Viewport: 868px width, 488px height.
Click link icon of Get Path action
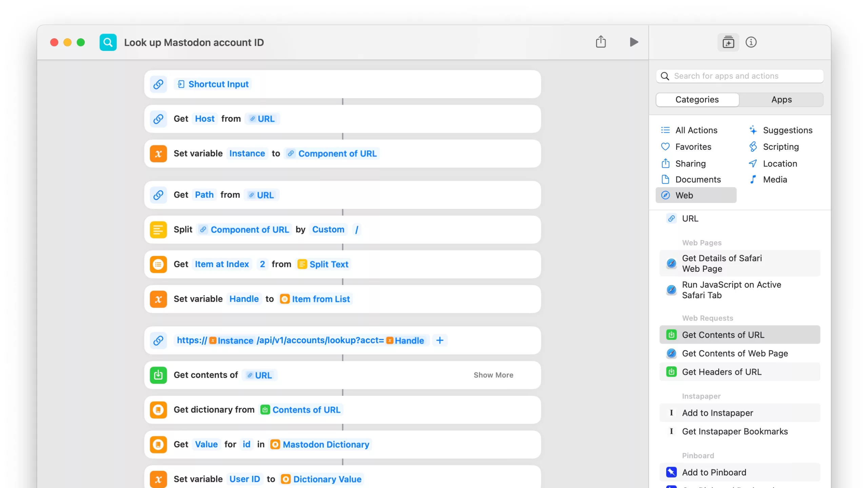point(158,195)
